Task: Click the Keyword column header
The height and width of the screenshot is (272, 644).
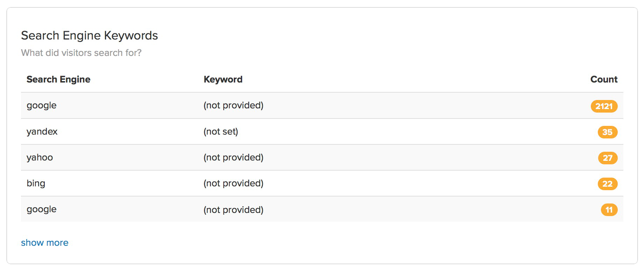Action: [223, 79]
